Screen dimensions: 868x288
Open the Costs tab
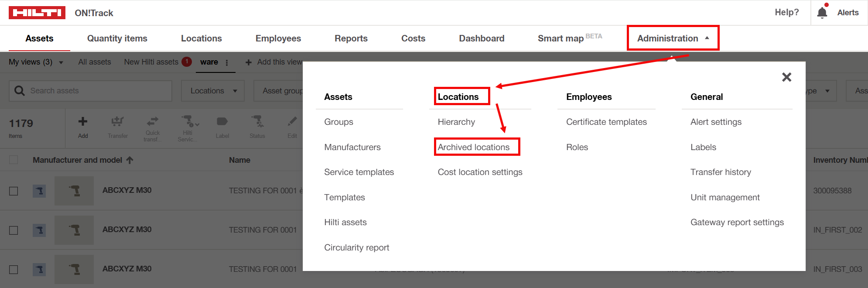[413, 38]
